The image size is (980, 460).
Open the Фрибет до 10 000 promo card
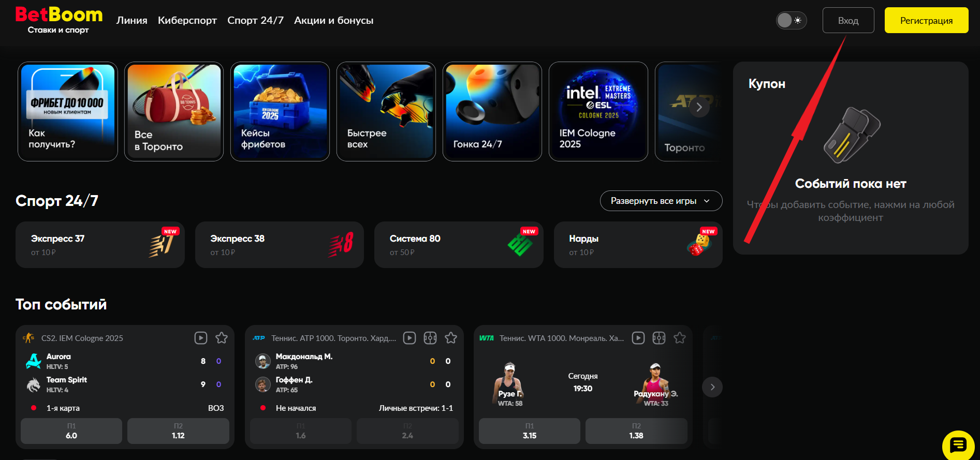click(68, 111)
